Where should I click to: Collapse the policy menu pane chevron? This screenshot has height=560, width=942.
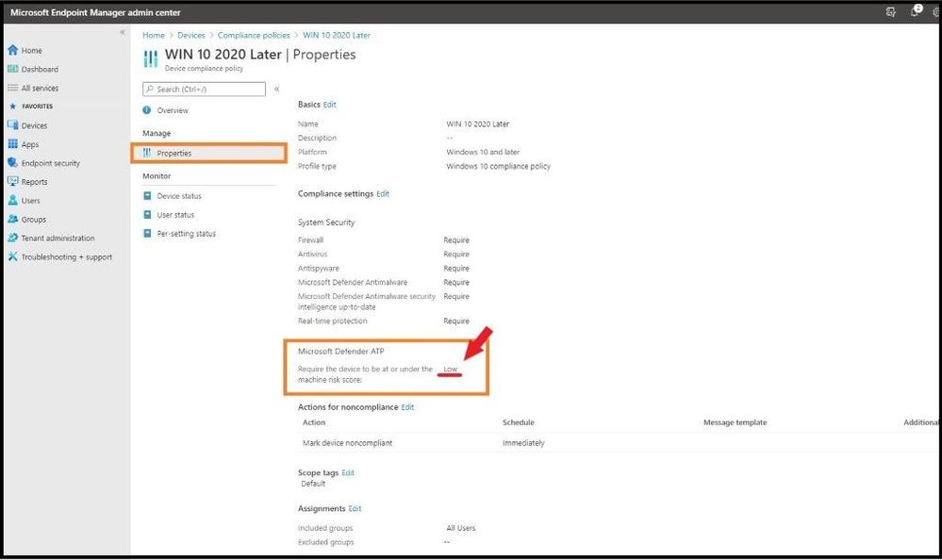[277, 89]
